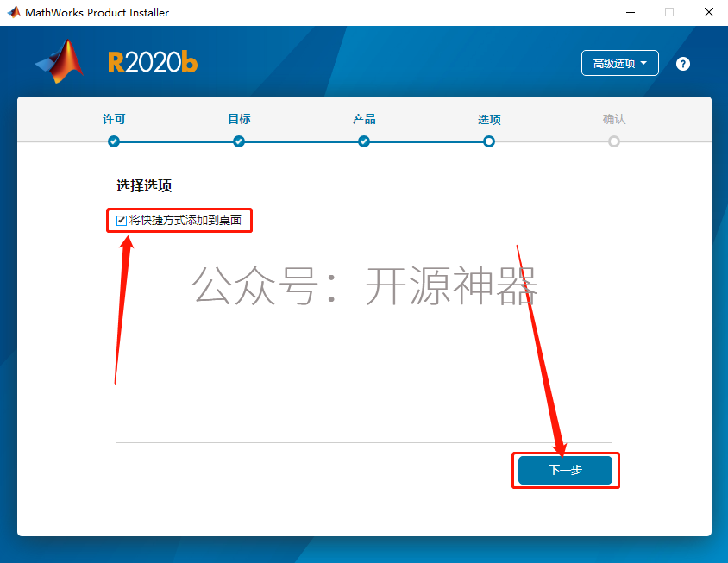Close the MathWorks Product Installer window
This screenshot has width=728, height=563.
coord(709,13)
